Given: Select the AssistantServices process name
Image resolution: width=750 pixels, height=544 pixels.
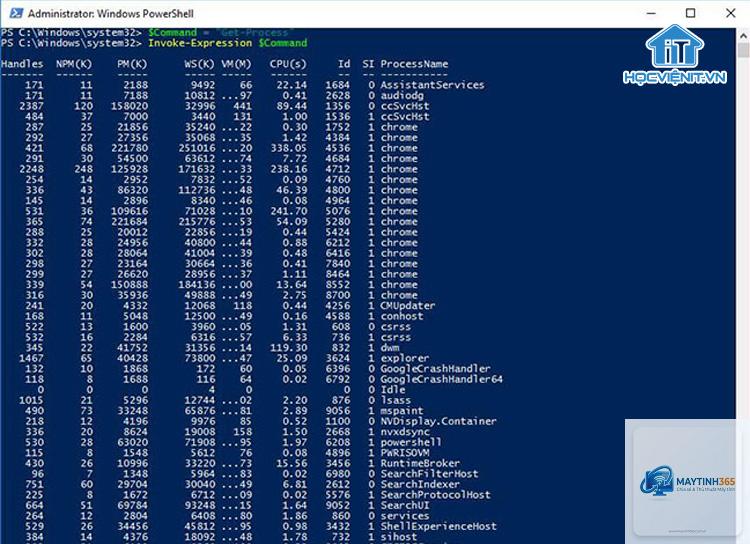Looking at the screenshot, I should pyautogui.click(x=432, y=85).
